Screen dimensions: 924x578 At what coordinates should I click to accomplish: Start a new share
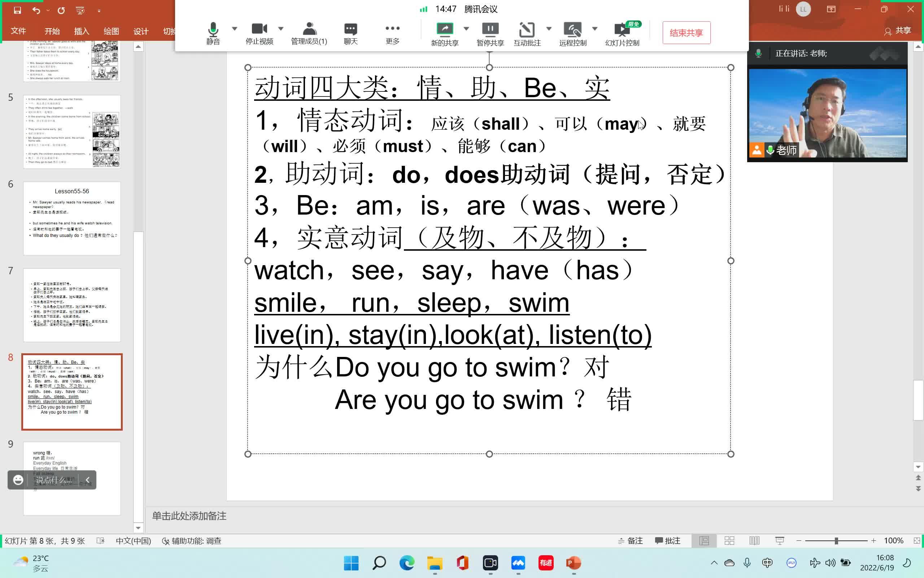click(444, 34)
